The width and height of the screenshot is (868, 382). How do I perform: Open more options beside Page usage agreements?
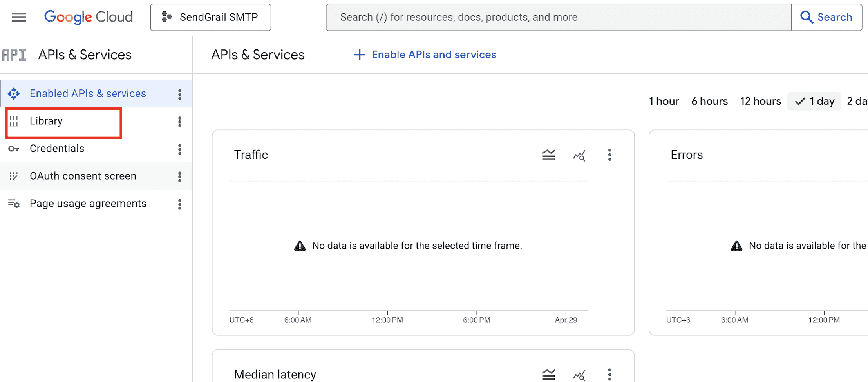pyautogui.click(x=180, y=204)
